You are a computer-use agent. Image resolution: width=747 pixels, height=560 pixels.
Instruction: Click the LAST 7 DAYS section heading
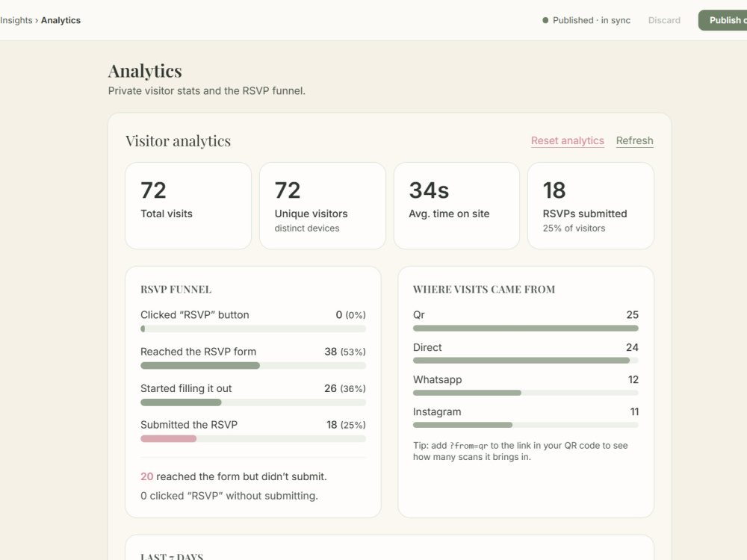point(172,556)
